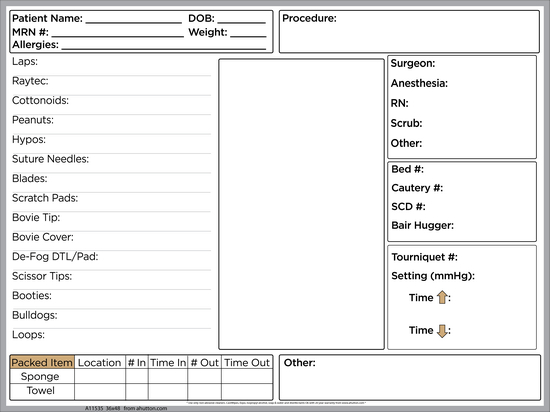Image resolution: width=550 pixels, height=412 pixels.
Task: Click the Surgeon field label
Action: [x=413, y=63]
